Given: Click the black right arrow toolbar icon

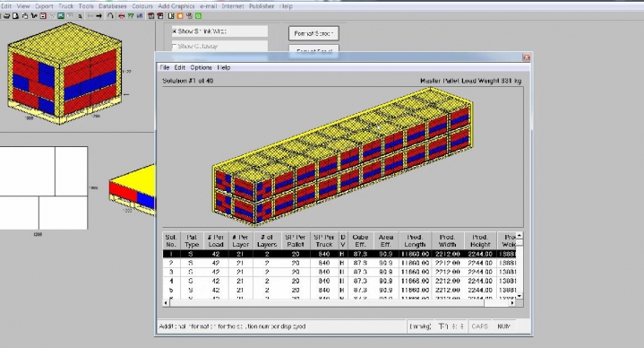Looking at the screenshot, I should (x=99, y=16).
